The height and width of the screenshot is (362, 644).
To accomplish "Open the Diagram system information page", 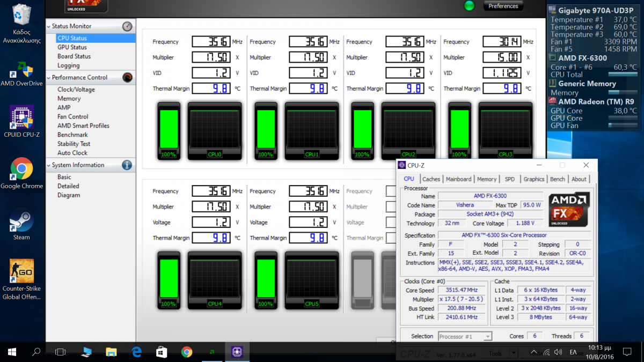I will [x=69, y=195].
